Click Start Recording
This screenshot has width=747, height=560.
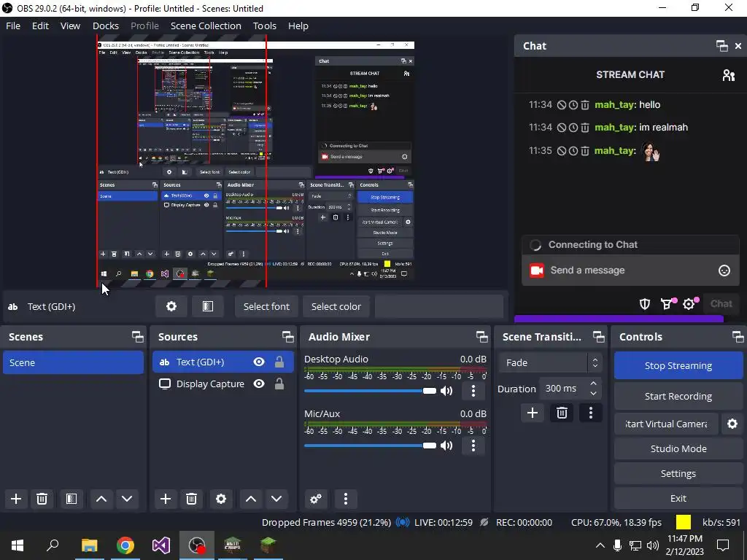pyautogui.click(x=678, y=396)
